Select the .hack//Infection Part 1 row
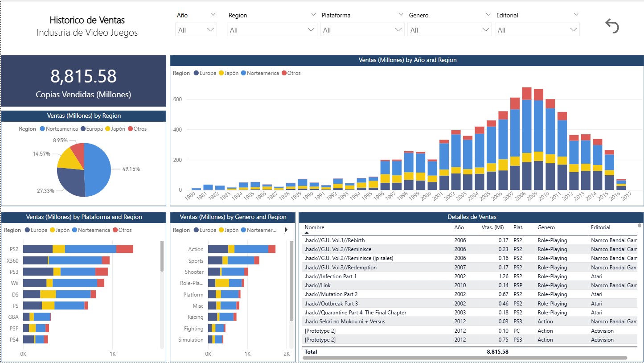 (330, 276)
